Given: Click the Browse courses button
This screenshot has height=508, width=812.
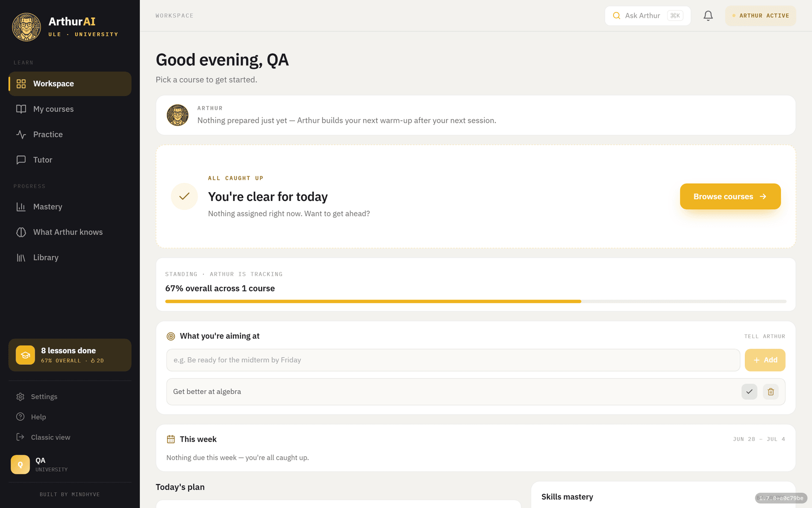Looking at the screenshot, I should (x=730, y=197).
